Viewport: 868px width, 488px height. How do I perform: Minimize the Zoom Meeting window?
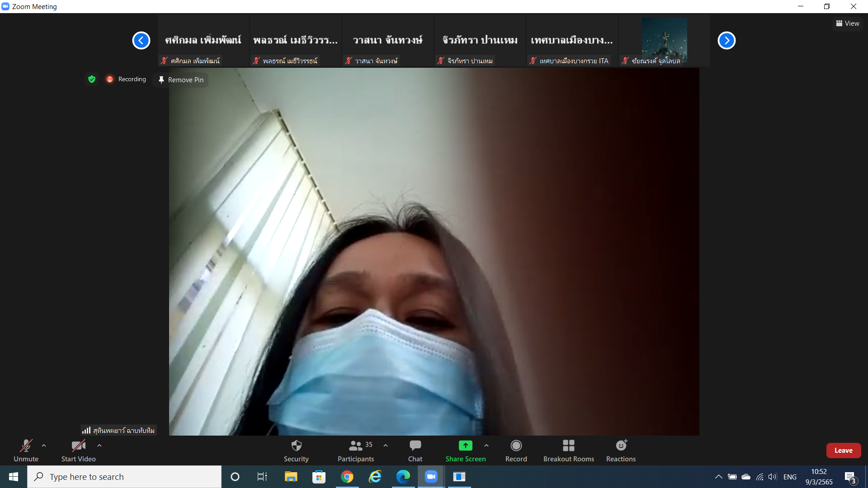point(801,6)
